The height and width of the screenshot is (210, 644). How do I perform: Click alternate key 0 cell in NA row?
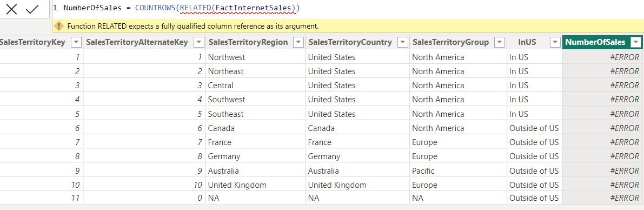coord(144,198)
